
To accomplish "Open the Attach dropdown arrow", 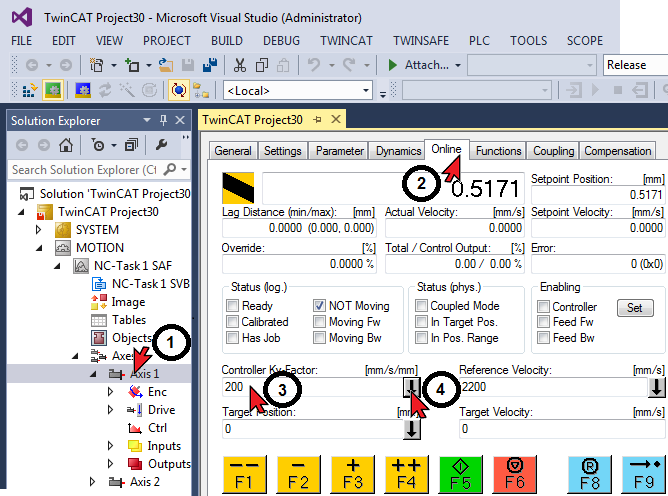I will (458, 65).
